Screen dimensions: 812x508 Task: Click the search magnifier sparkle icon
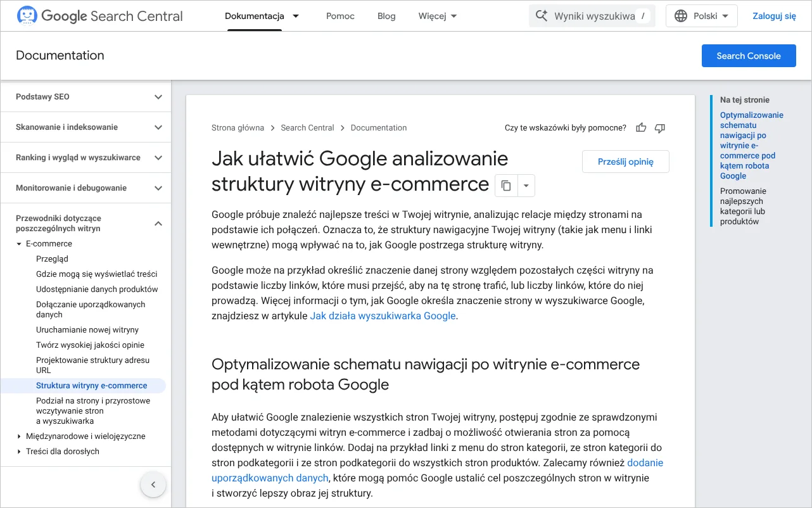click(542, 16)
